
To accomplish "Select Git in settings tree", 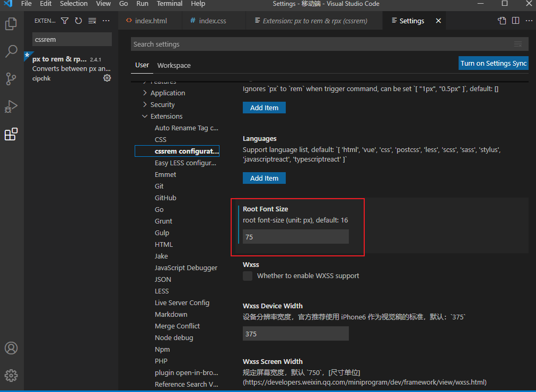I will tap(159, 186).
